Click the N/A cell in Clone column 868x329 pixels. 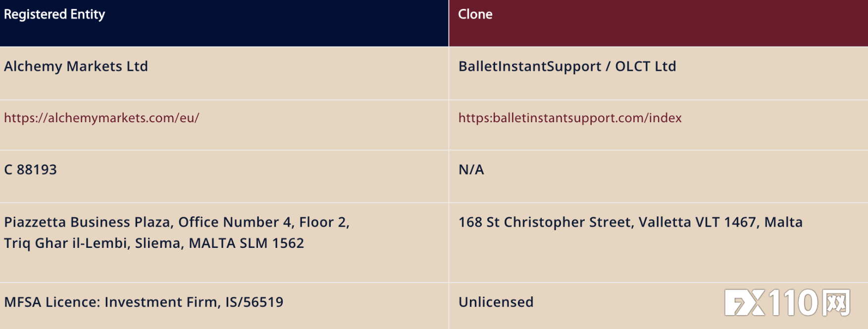[x=471, y=170]
